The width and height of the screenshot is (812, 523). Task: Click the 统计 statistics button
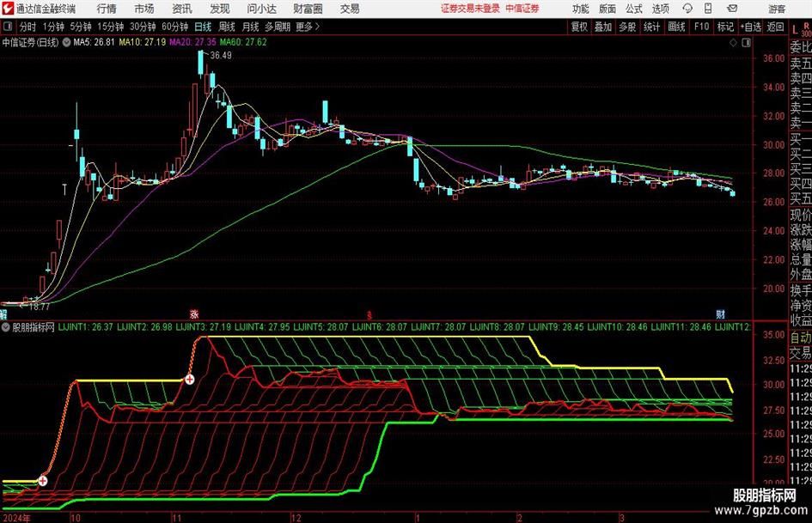[651, 27]
